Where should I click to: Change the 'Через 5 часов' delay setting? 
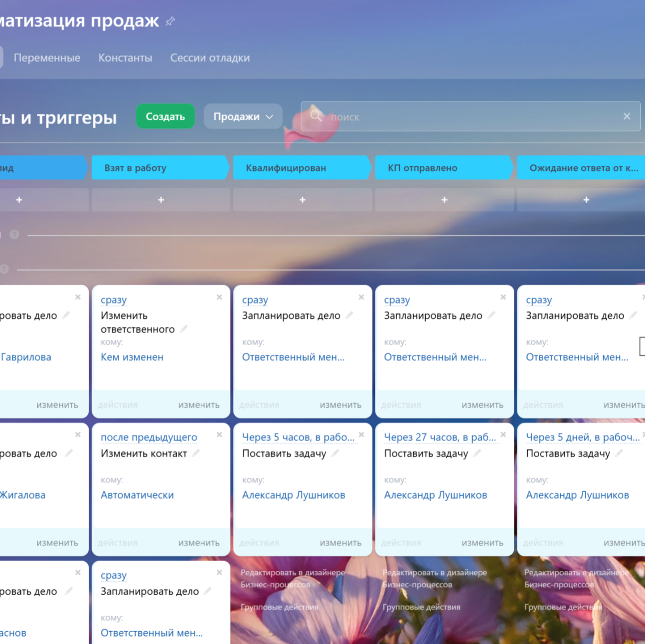pyautogui.click(x=298, y=437)
